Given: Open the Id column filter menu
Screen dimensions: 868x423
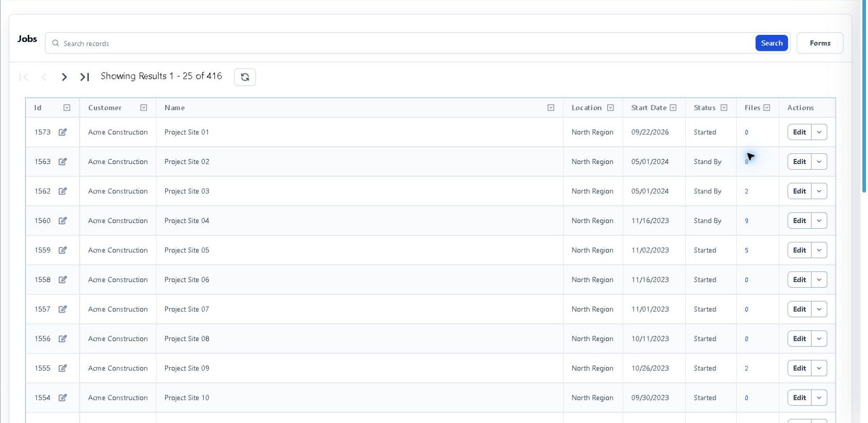Looking at the screenshot, I should [x=67, y=108].
